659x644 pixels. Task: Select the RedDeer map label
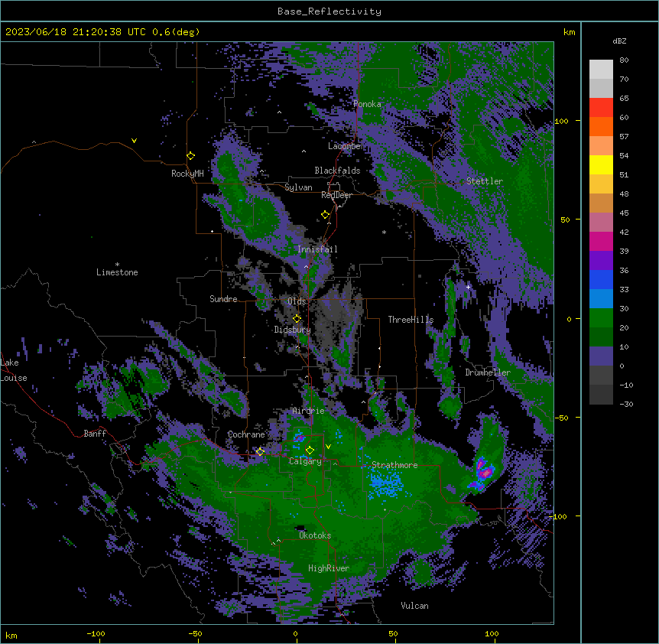(x=336, y=195)
